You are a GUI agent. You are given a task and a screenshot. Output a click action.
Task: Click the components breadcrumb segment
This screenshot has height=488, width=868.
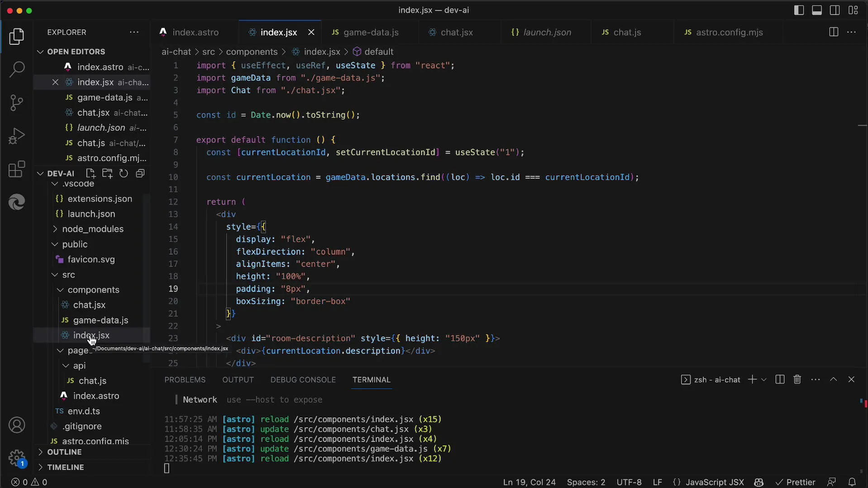tap(252, 52)
